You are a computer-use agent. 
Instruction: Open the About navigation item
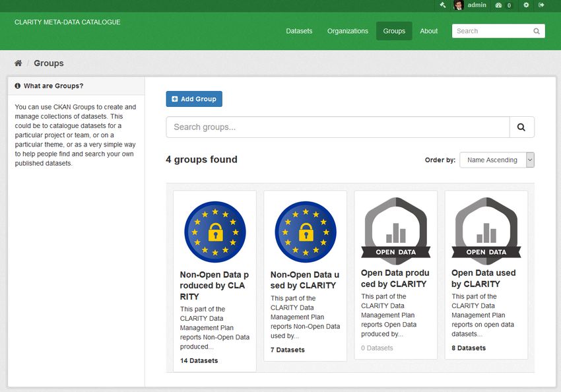[x=429, y=31]
